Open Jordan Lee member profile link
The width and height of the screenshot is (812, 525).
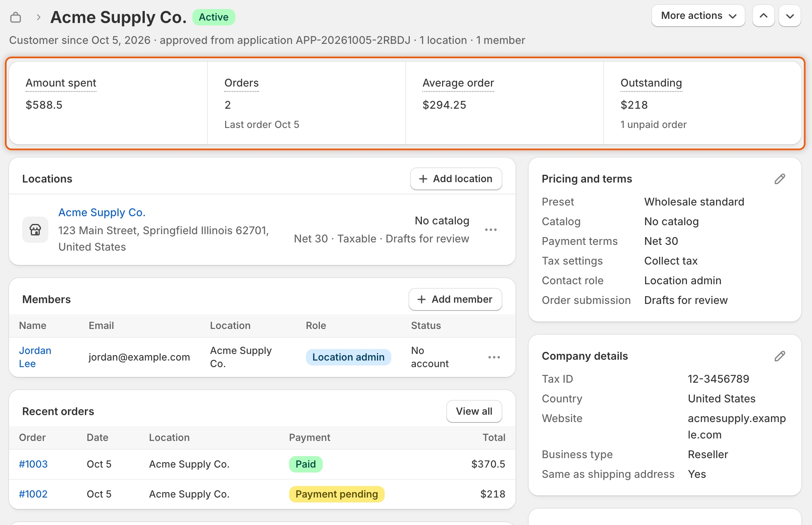[35, 357]
